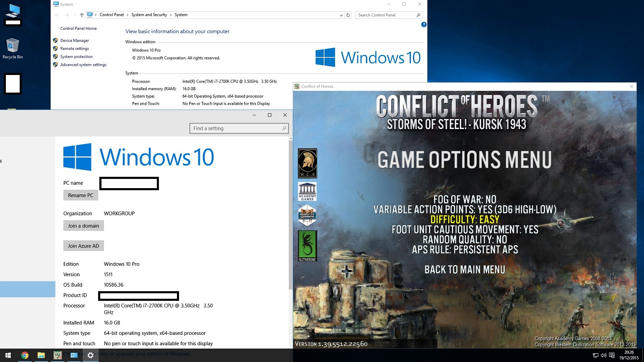Screen dimensions: 644x362
Task: Select the This PC desktop icon
Action: (13, 15)
